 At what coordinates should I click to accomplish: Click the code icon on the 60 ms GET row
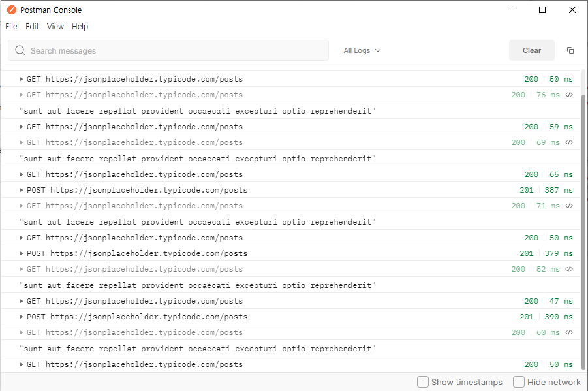(569, 332)
